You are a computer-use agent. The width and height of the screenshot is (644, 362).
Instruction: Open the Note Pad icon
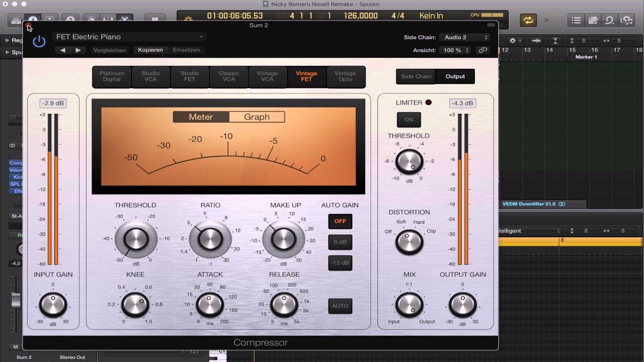pyautogui.click(x=593, y=20)
